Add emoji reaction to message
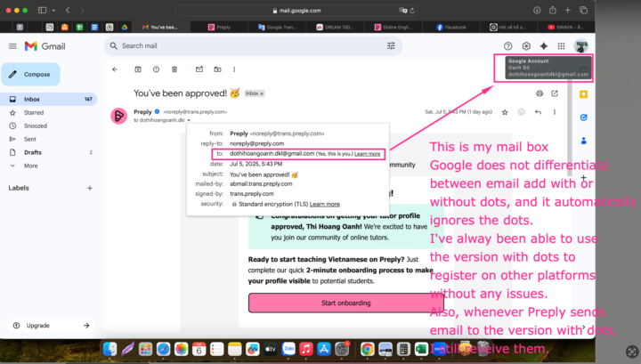The image size is (641, 364). [521, 112]
